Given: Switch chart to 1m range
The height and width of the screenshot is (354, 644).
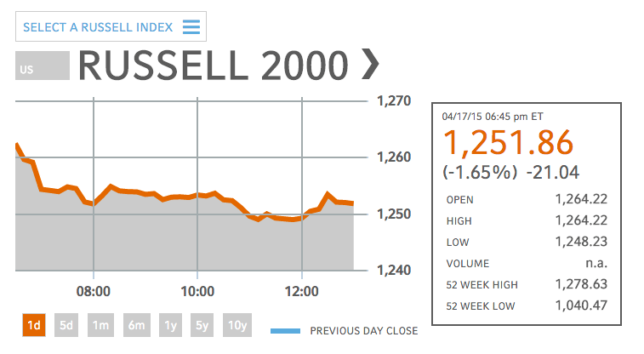Looking at the screenshot, I should (x=100, y=325).
